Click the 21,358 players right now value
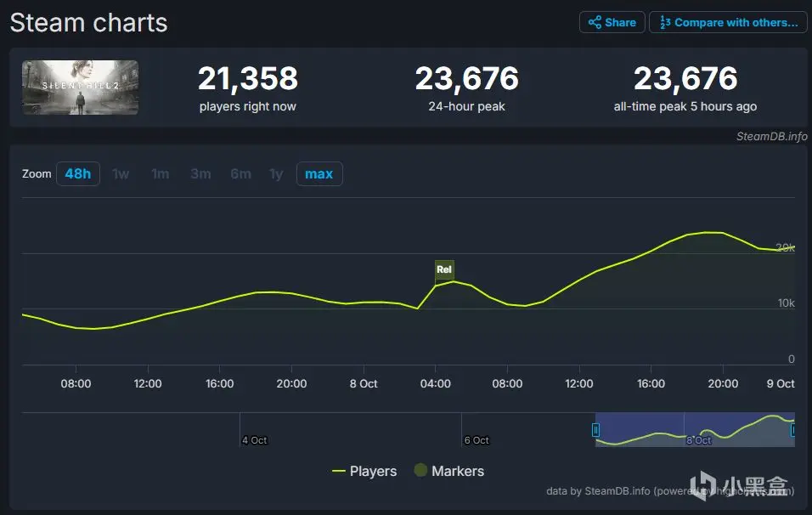 point(247,78)
